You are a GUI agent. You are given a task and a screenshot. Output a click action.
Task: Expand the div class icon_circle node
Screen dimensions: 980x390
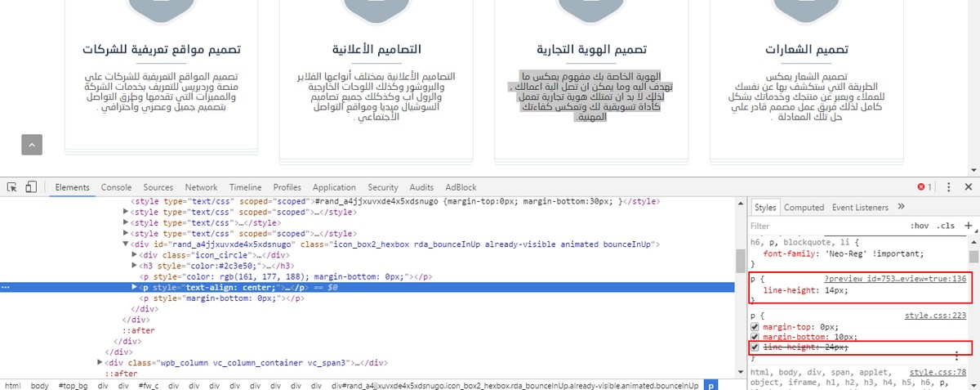coord(136,255)
